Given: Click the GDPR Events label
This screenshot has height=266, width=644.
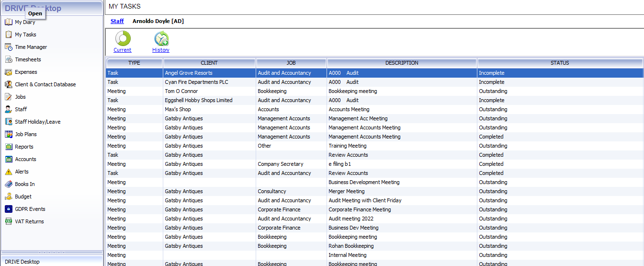Looking at the screenshot, I should (x=30, y=209).
